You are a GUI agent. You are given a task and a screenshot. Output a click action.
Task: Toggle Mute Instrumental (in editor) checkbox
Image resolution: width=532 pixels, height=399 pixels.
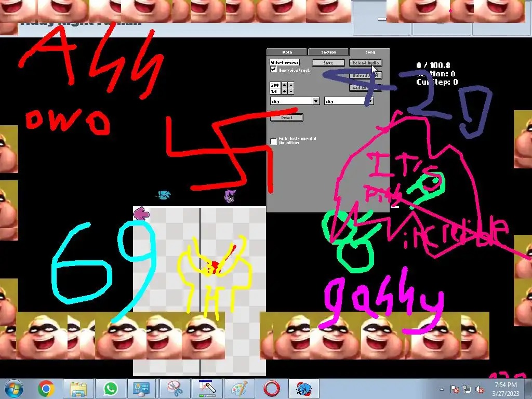[273, 141]
